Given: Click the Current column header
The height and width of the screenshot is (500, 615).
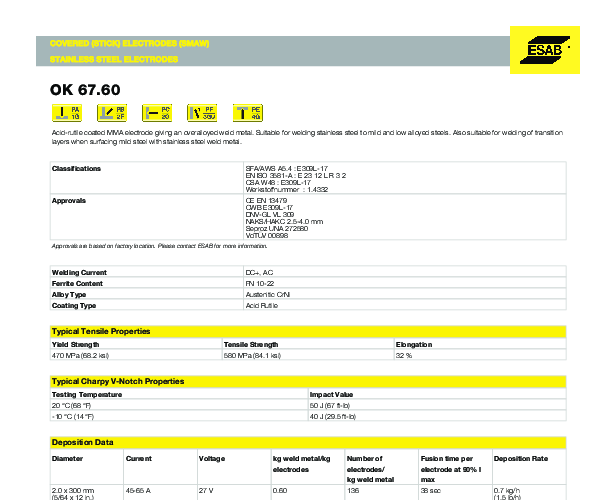Looking at the screenshot, I should coord(139,459).
